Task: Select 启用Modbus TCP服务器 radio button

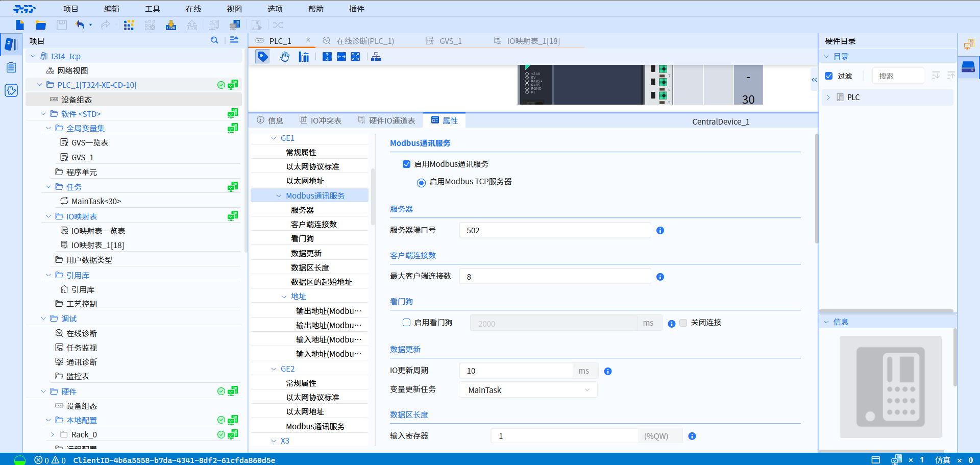Action: point(421,182)
